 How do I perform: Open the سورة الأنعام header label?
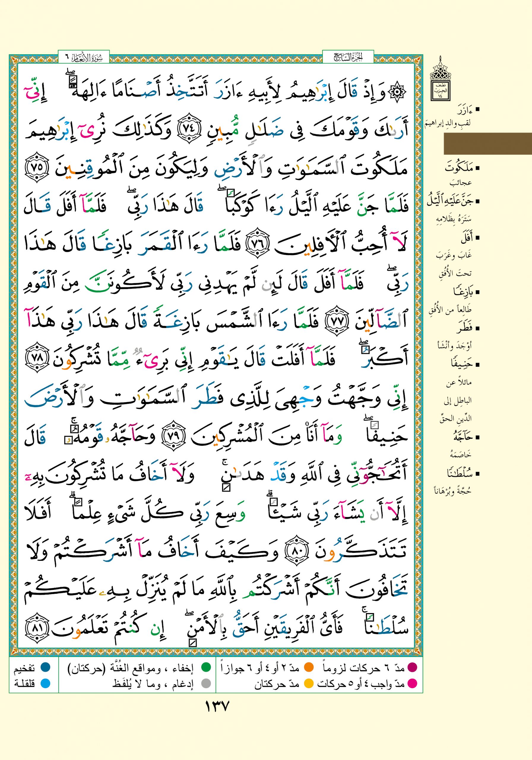[x=83, y=58]
